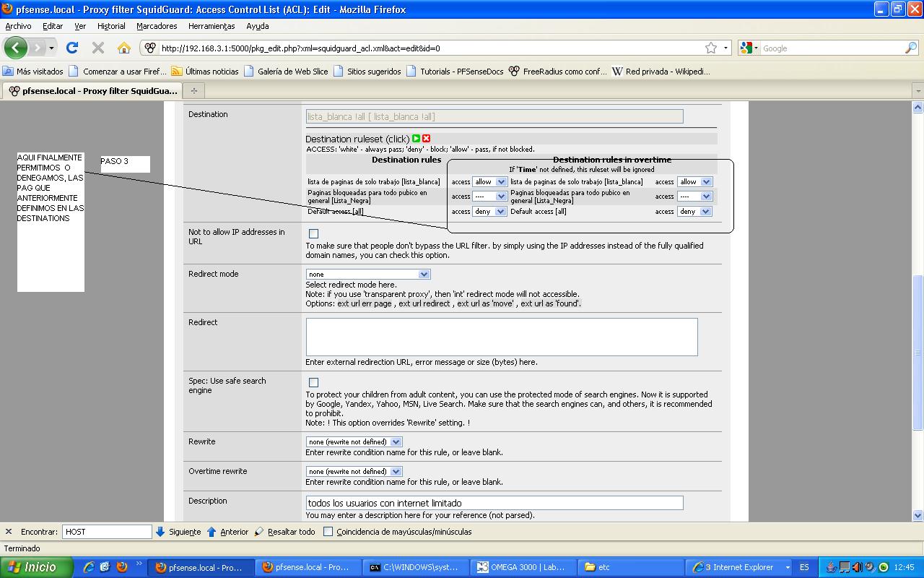This screenshot has width=924, height=578.
Task: Check the 'Use safe search engine' option
Action: pyautogui.click(x=313, y=382)
